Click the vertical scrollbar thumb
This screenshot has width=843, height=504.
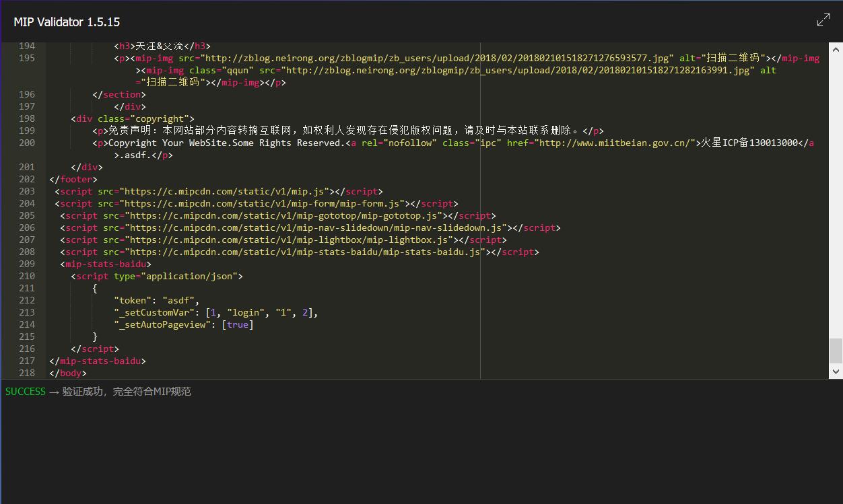836,351
